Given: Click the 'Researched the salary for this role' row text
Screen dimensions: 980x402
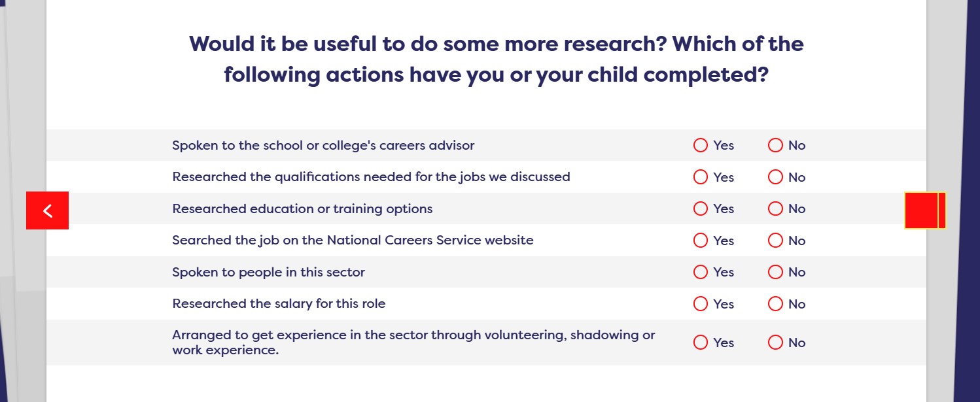Looking at the screenshot, I should pos(279,304).
